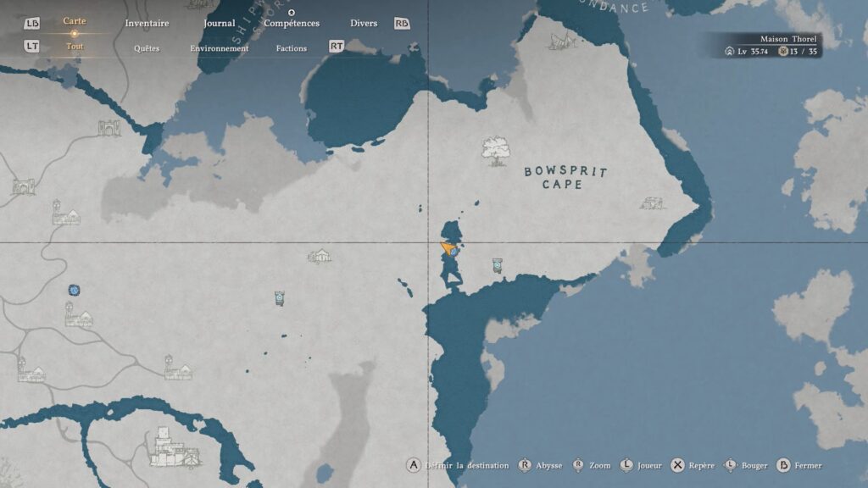This screenshot has width=868, height=488.
Task: Switch to the Inventaire tab
Action: point(147,23)
